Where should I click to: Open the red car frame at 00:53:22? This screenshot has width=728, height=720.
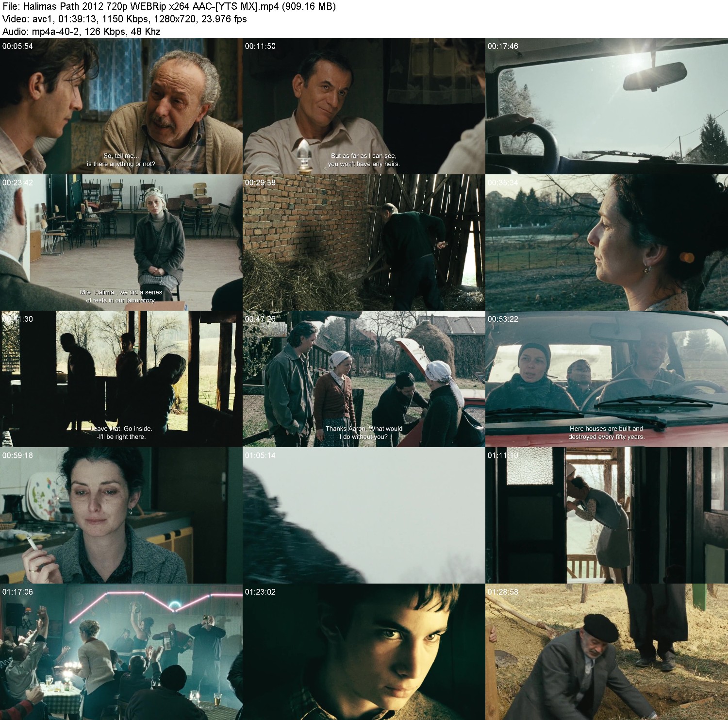(x=607, y=379)
